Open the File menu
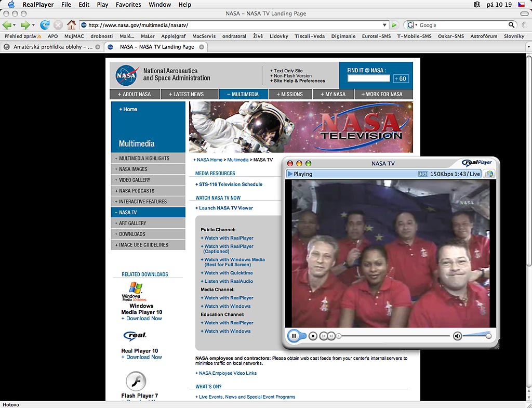Screen dimensions: 532x408 point(66,4)
